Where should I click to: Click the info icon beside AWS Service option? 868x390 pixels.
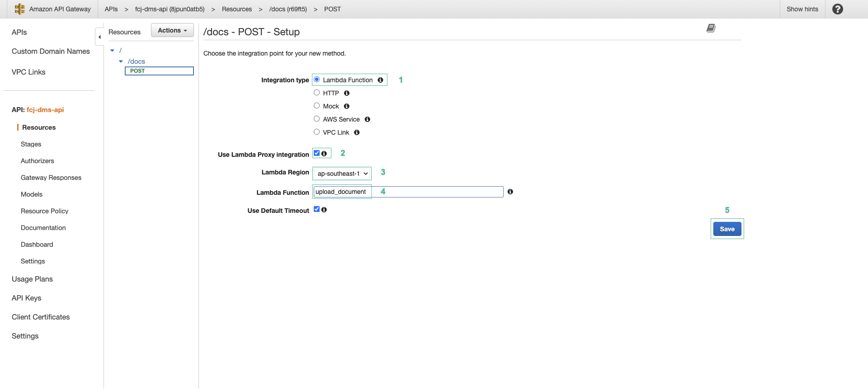[x=368, y=119]
